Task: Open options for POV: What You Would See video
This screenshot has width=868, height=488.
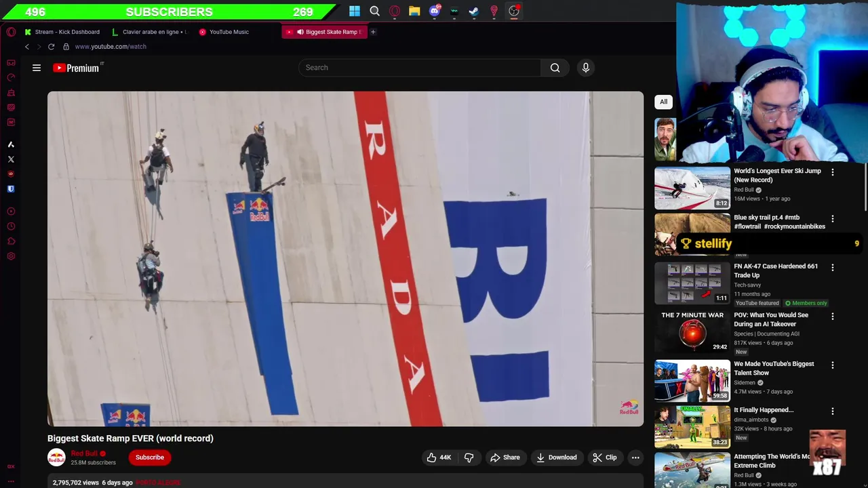Action: (x=833, y=317)
